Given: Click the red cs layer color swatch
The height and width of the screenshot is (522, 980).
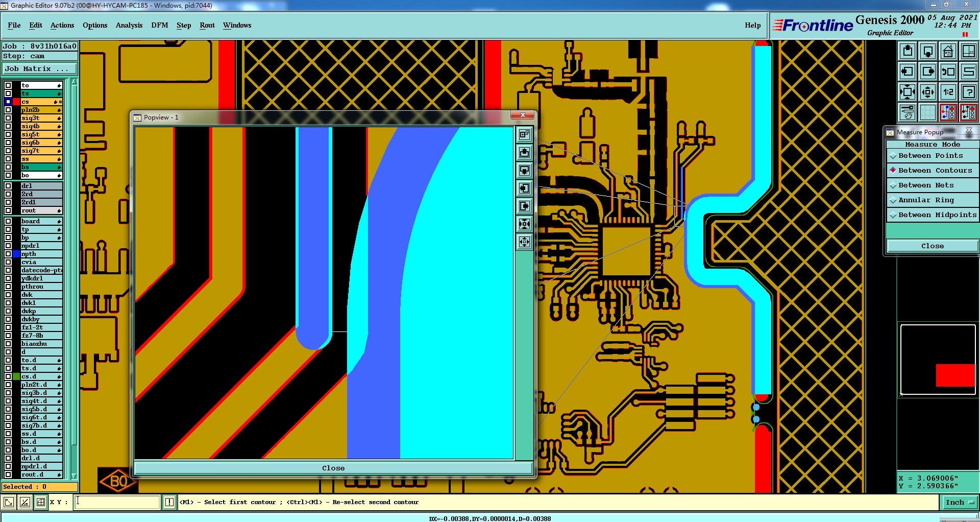Looking at the screenshot, I should tap(16, 102).
